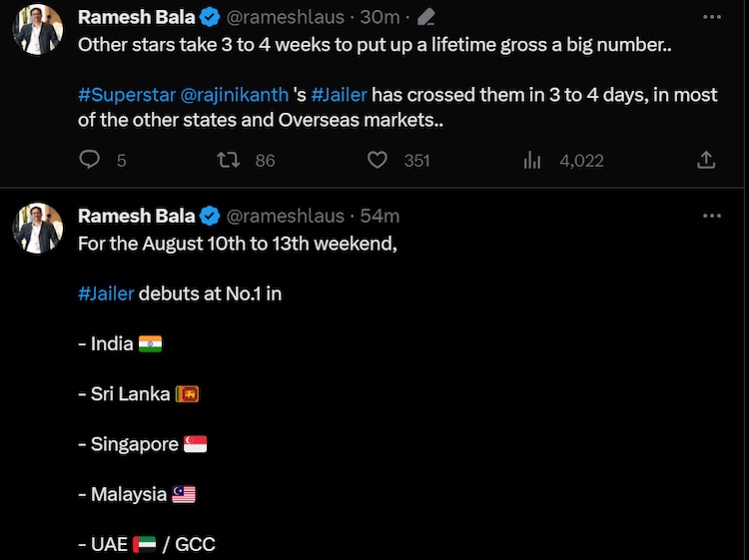This screenshot has height=560, width=749.
Task: Click the edited pencil icon
Action: pyautogui.click(x=426, y=17)
